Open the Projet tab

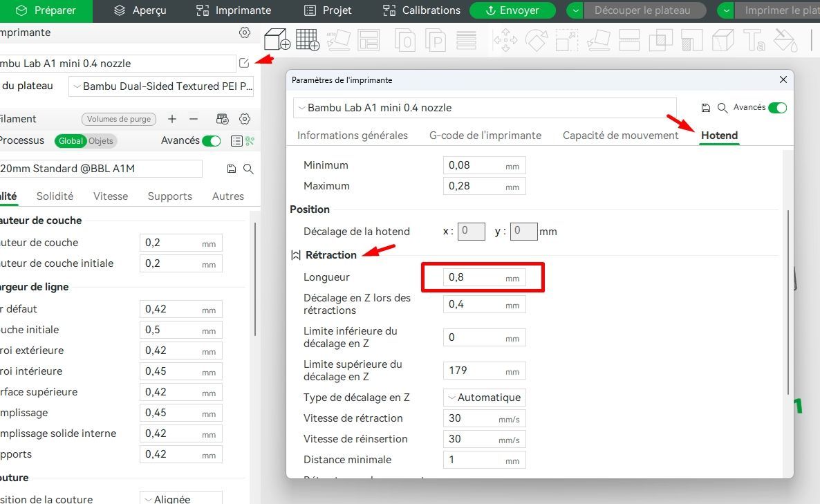pos(328,10)
